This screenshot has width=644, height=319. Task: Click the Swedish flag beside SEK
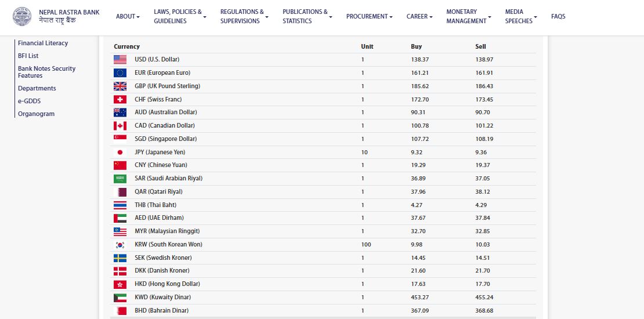(x=120, y=258)
